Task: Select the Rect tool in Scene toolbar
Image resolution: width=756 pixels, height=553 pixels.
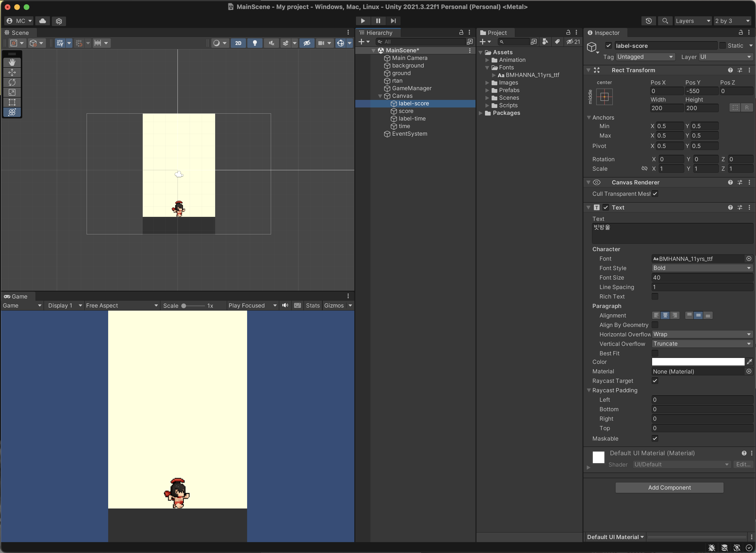Action: [12, 102]
